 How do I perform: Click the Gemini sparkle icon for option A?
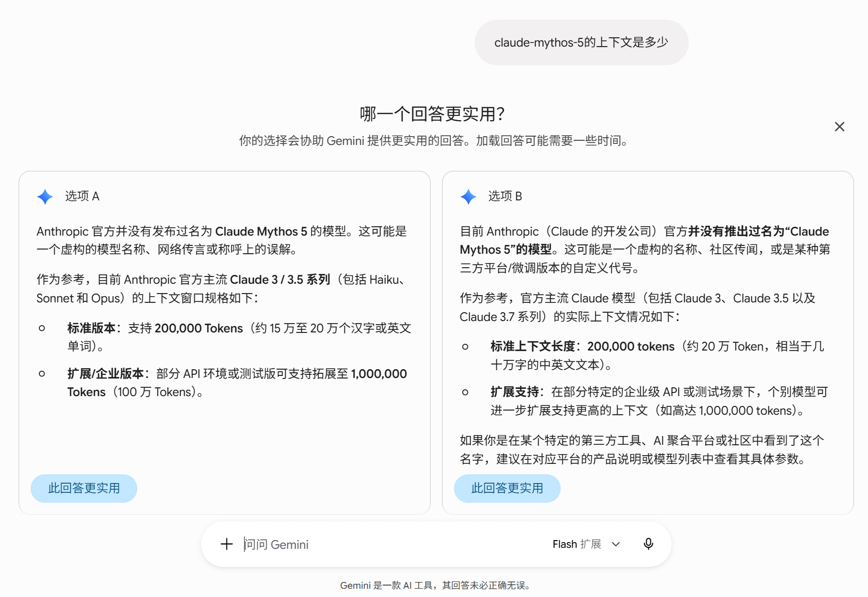(x=45, y=197)
